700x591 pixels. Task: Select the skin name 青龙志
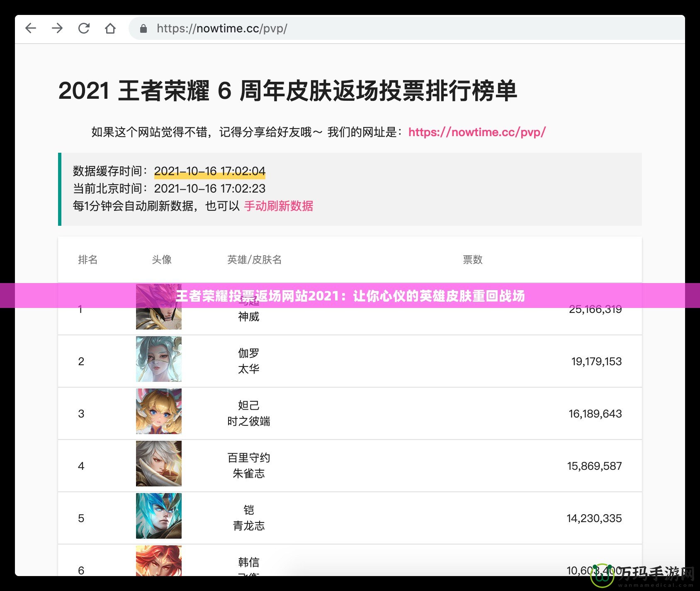(249, 526)
